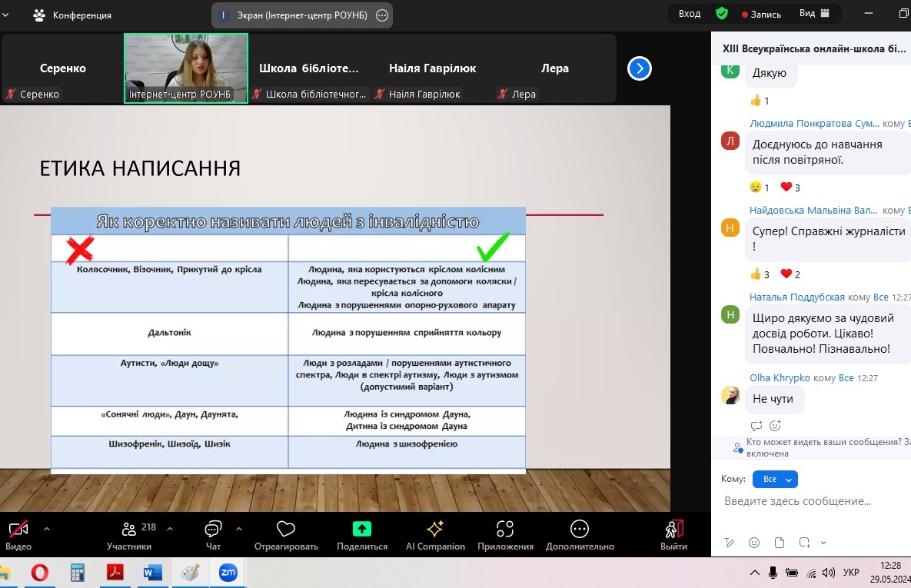
Task: Open AI Companion sparkle icon
Action: tap(435, 529)
